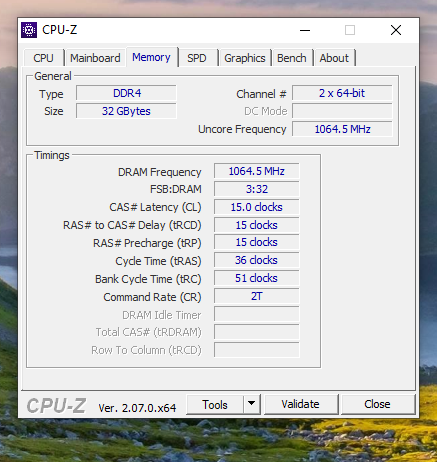Click the empty DC Mode field
This screenshot has height=462, width=437.
[342, 111]
